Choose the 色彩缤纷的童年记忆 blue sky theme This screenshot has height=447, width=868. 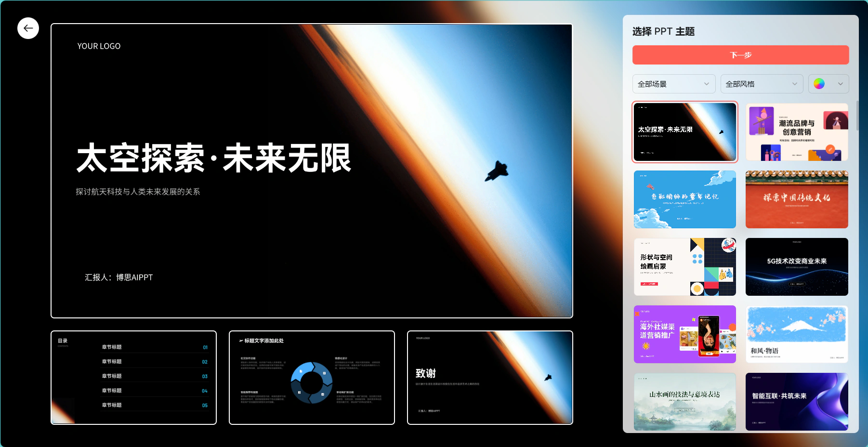coord(684,199)
